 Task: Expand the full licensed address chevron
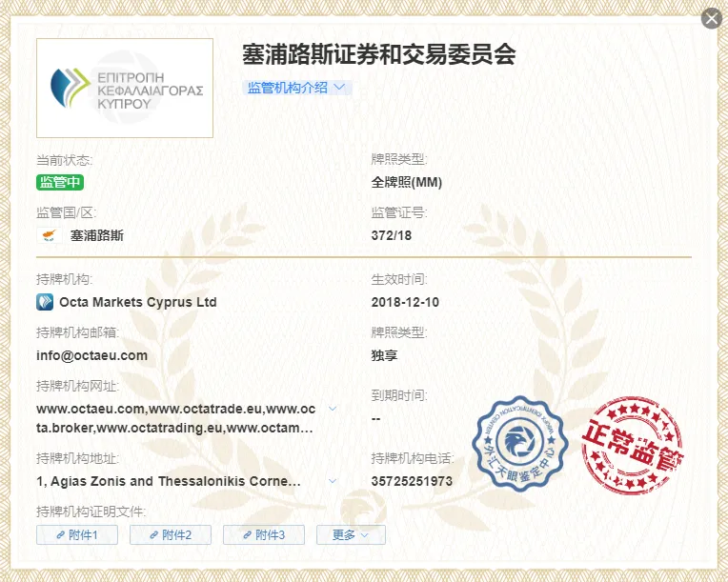point(333,481)
